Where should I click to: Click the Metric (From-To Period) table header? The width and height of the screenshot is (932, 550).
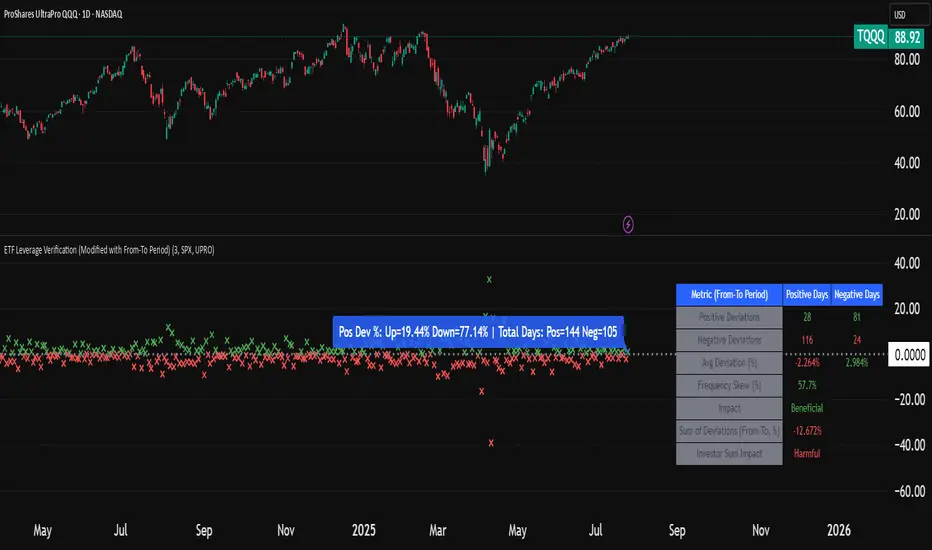tap(729, 294)
